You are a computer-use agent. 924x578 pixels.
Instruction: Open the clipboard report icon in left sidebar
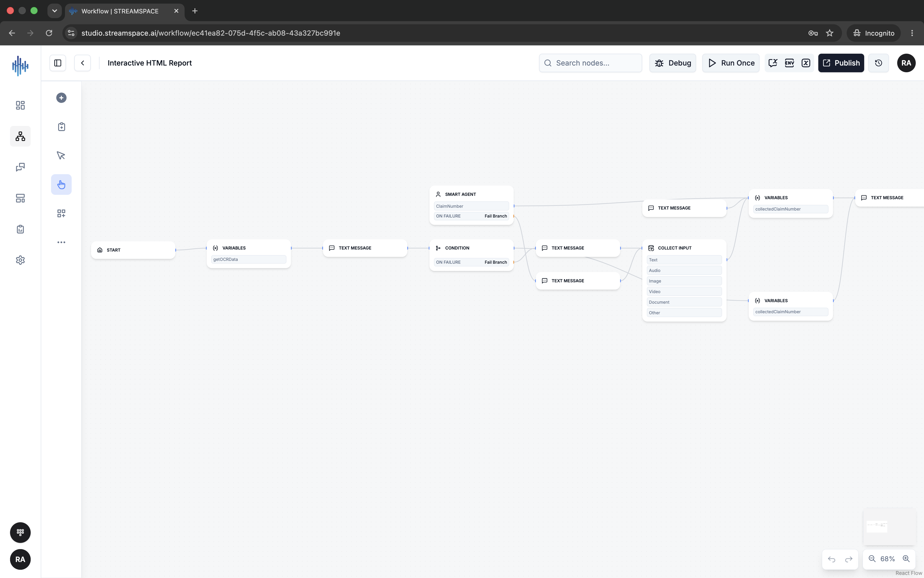pyautogui.click(x=20, y=229)
